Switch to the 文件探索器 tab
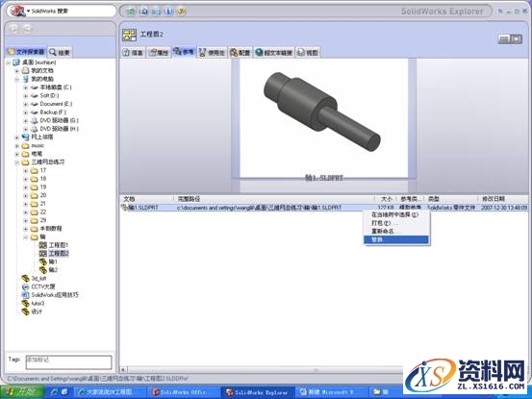532x399 pixels. [x=26, y=52]
